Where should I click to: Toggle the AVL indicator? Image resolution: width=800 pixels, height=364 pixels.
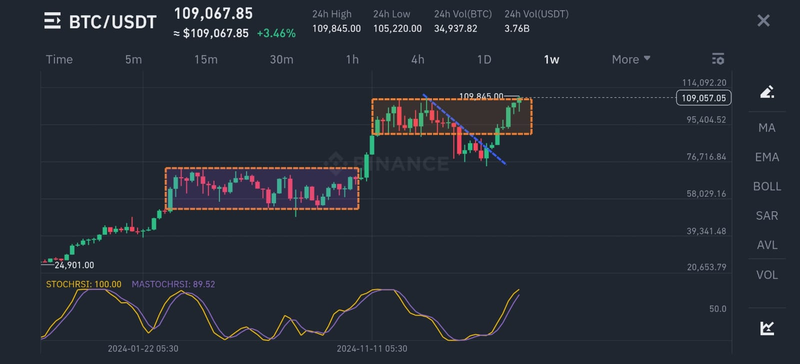point(767,246)
